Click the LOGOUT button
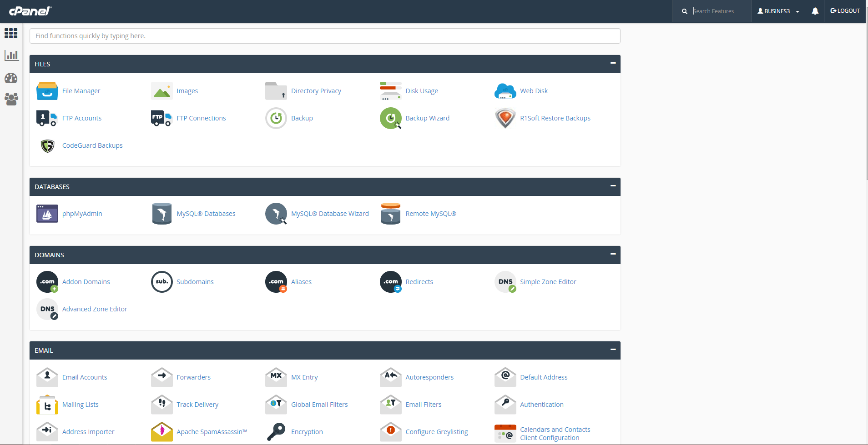 pyautogui.click(x=845, y=11)
